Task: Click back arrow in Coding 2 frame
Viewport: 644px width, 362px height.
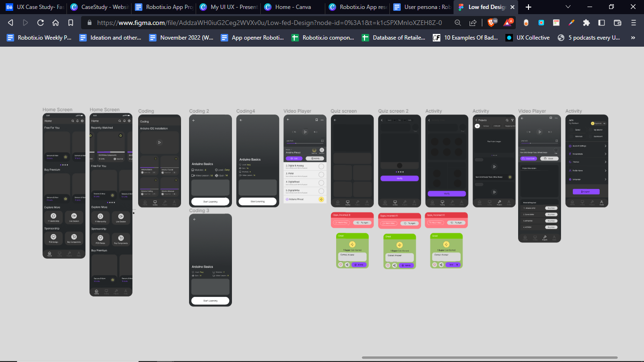Action: (x=194, y=121)
